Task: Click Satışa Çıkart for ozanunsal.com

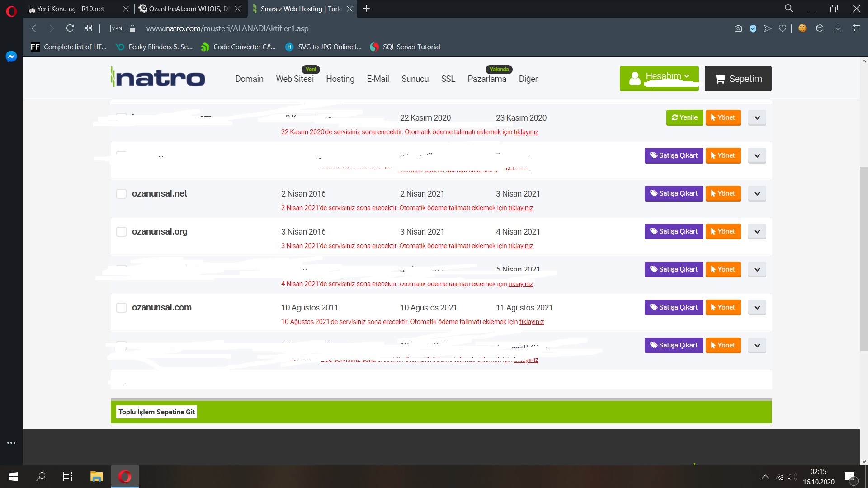Action: (x=674, y=307)
